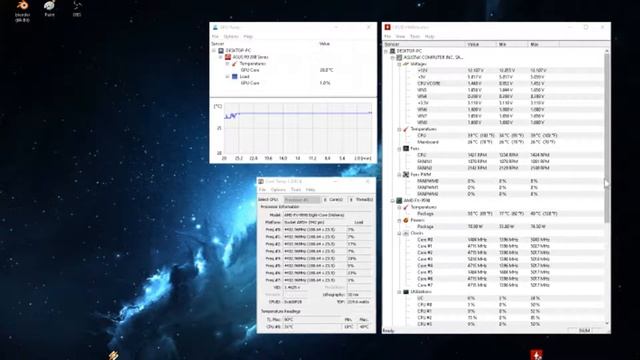The image size is (640, 360).
Task: Click the DESKTOP-PC icon in GPU Temp
Action: pos(221,51)
